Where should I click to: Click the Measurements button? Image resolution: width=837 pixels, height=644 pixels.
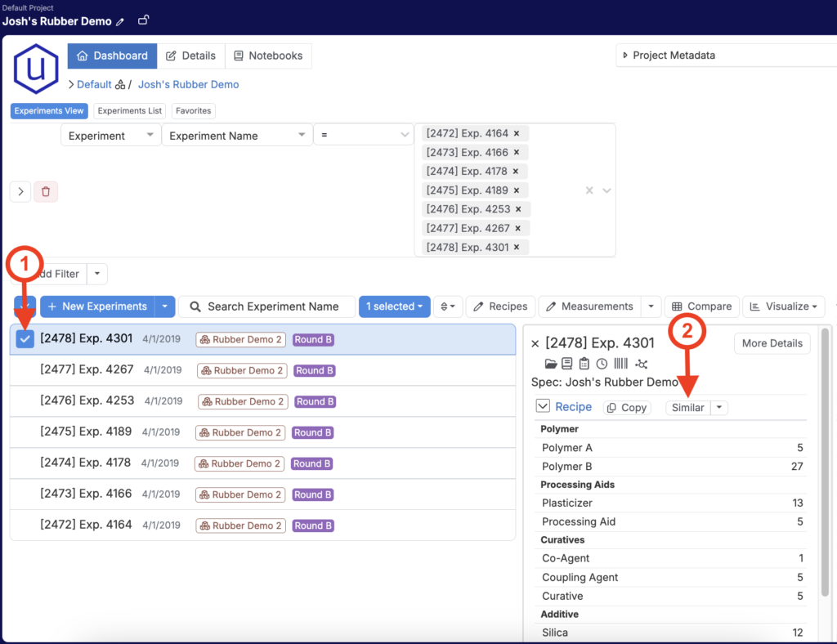point(590,306)
